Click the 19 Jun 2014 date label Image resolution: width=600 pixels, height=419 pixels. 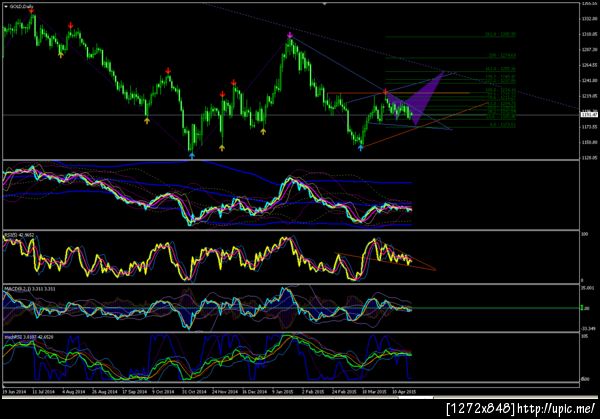tap(15, 392)
